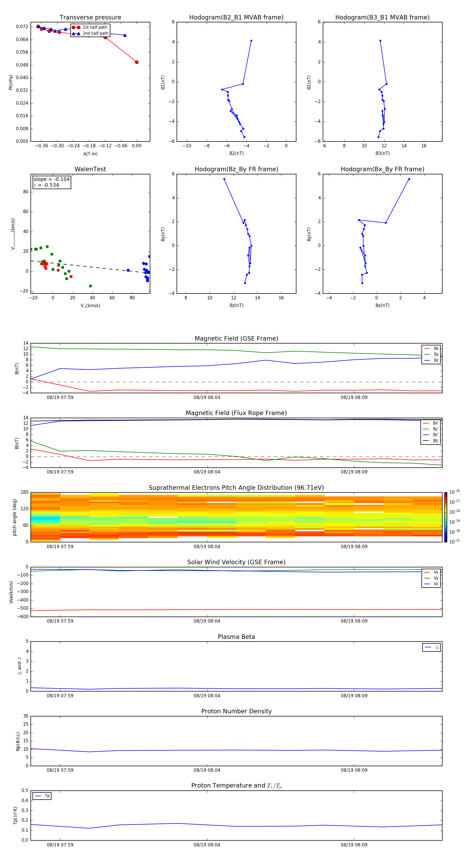Click the "Tp" legend entry in proton temperature plot
The width and height of the screenshot is (473, 868).
tap(42, 796)
